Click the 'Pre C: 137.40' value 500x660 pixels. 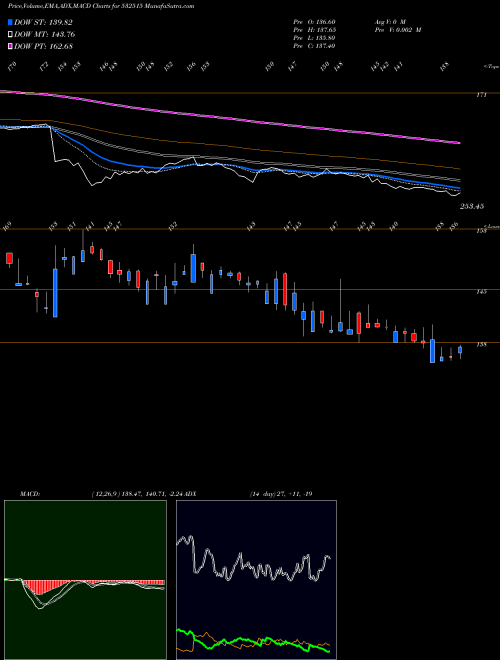(314, 46)
